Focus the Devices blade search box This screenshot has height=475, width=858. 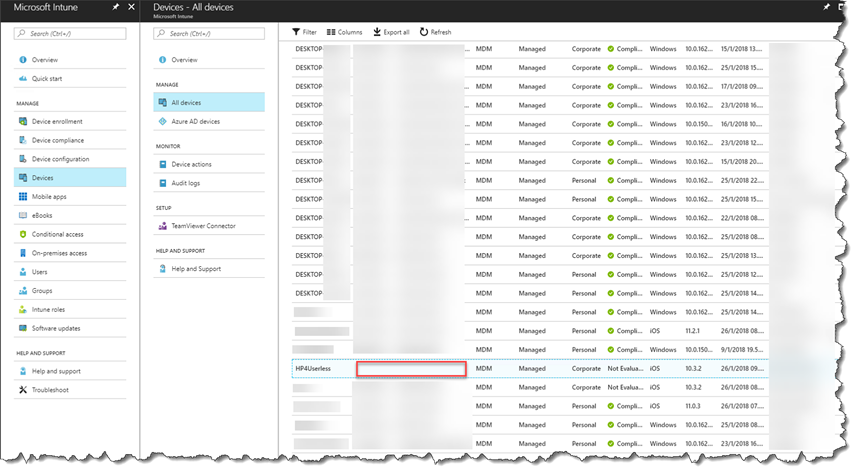[209, 33]
